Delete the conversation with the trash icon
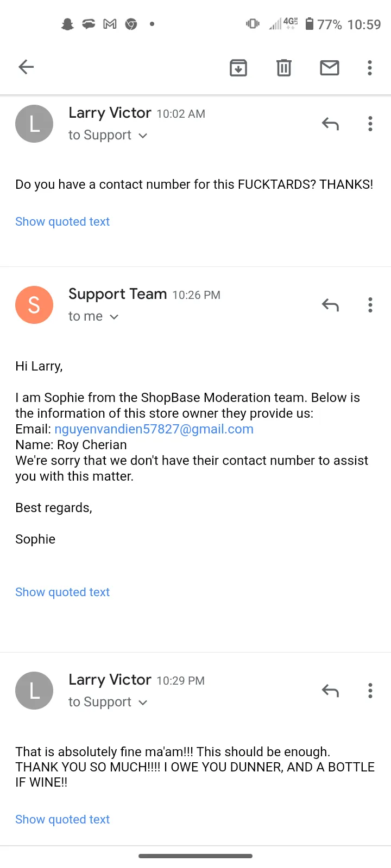The image size is (391, 868). pyautogui.click(x=284, y=68)
